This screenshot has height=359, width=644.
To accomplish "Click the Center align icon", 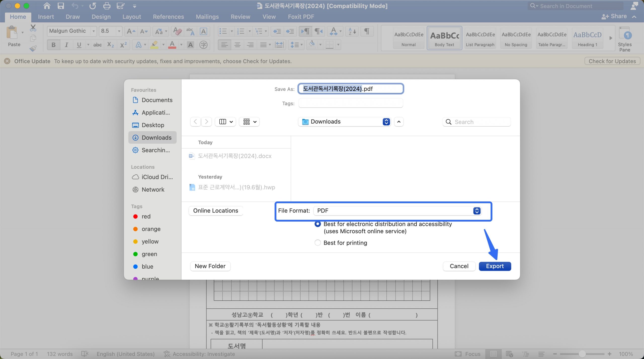I will (x=237, y=45).
